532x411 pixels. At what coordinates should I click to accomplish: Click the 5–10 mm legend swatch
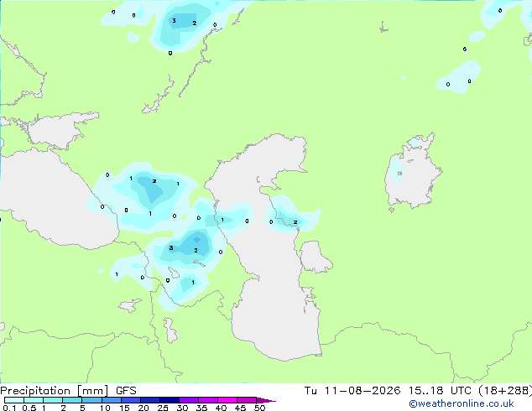pos(92,400)
